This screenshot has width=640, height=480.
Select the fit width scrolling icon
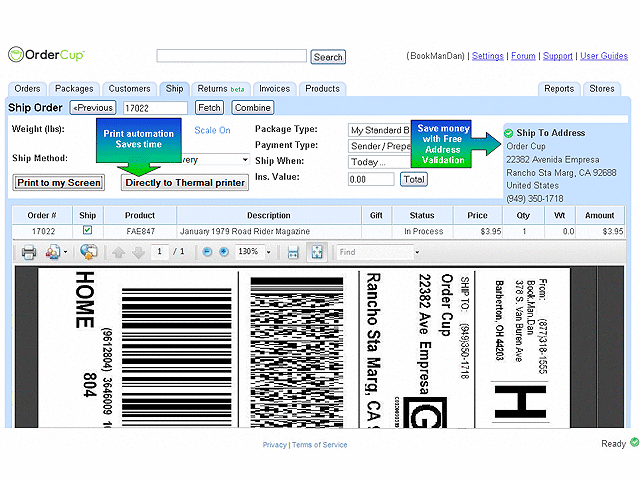click(x=293, y=252)
